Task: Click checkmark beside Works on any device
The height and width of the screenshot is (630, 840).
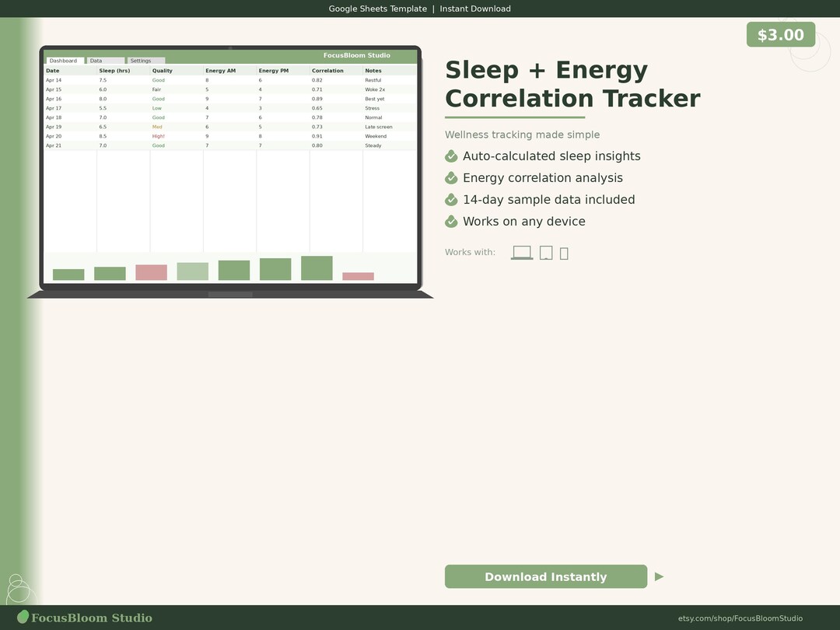Action: coord(451,221)
